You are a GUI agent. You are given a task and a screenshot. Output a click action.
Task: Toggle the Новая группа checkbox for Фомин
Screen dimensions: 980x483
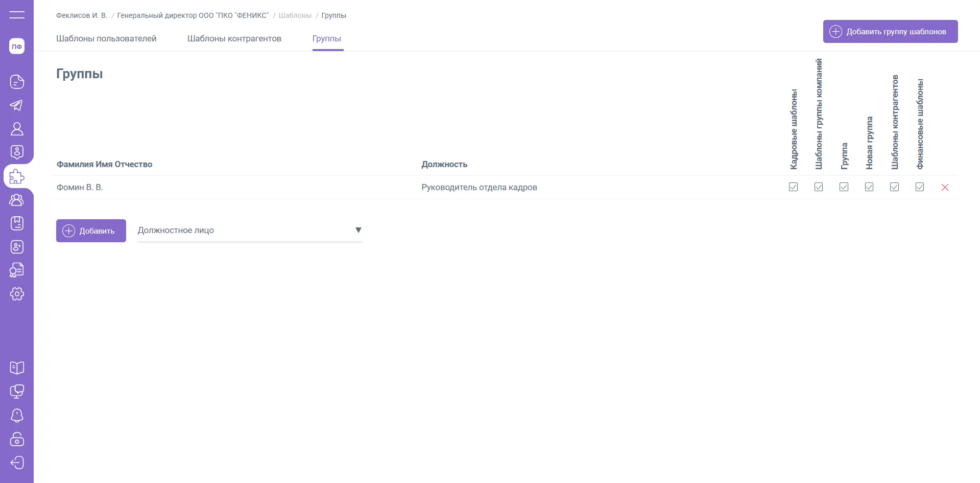tap(869, 187)
